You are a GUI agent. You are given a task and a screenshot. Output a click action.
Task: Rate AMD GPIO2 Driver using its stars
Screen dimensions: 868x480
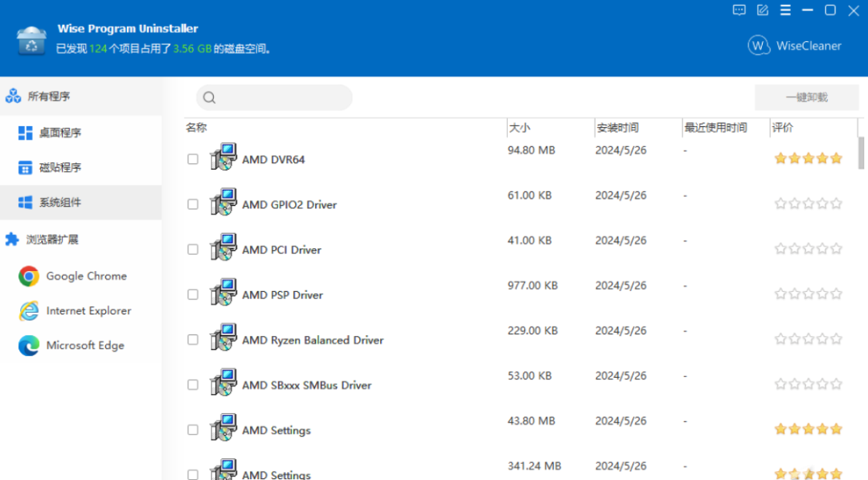coord(809,203)
